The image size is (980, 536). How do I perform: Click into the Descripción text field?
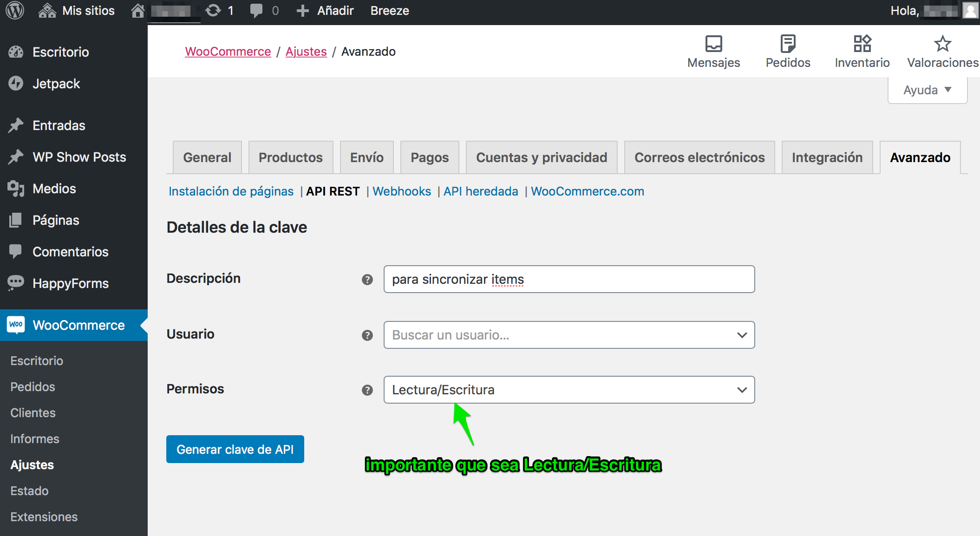[x=569, y=279]
